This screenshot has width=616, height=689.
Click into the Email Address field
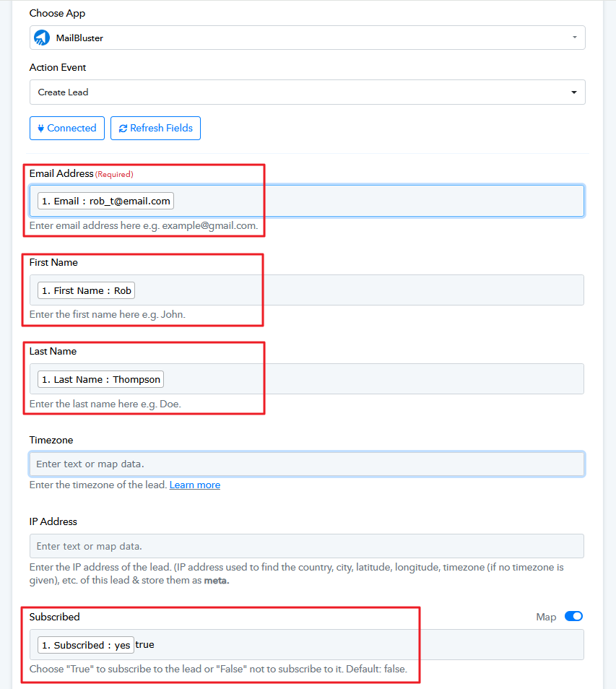376,201
